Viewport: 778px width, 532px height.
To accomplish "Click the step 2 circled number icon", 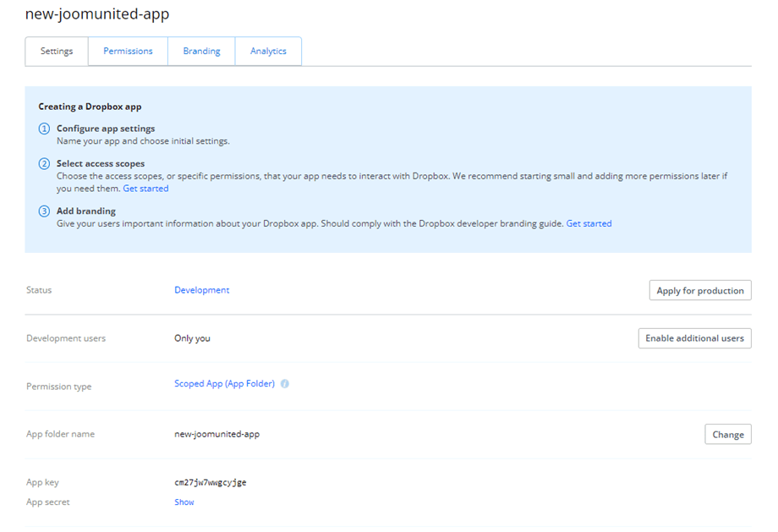I will [45, 164].
